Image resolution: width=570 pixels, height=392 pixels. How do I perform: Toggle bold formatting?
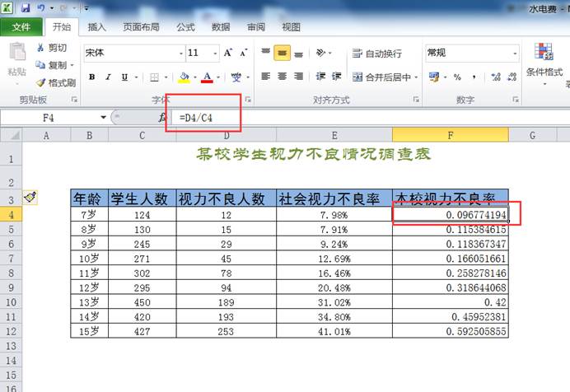[x=92, y=77]
